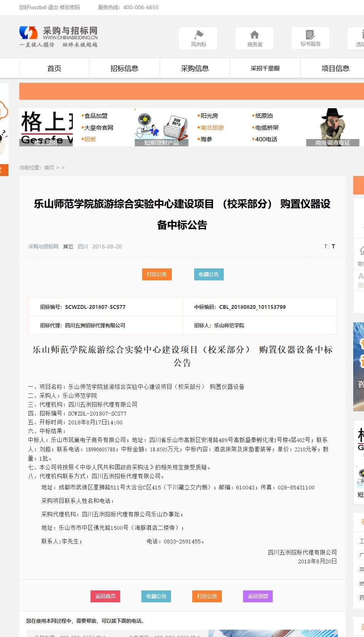Select the smaller font size T
The image size is (364, 637).
pyautogui.click(x=325, y=246)
